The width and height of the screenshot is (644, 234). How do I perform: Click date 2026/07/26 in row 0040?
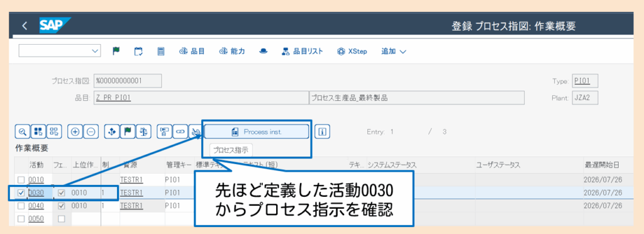[603, 206]
